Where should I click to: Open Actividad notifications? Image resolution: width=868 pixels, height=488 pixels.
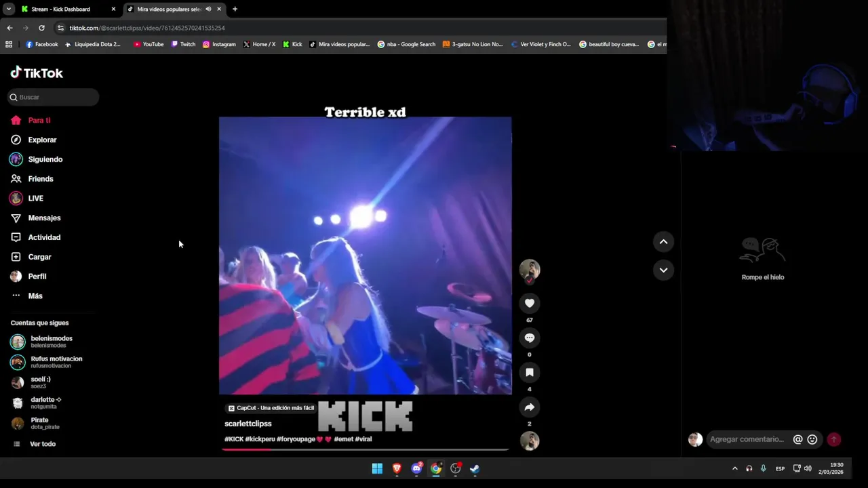[44, 237]
